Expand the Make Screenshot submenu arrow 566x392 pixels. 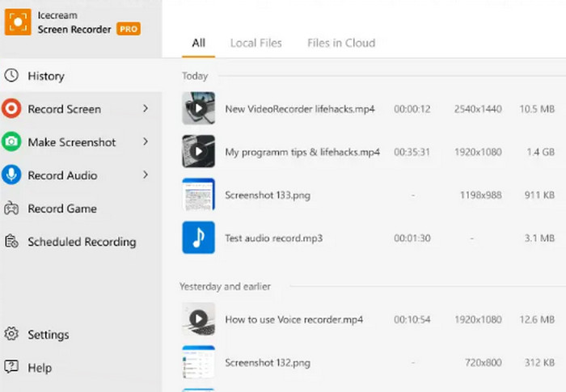coord(146,141)
